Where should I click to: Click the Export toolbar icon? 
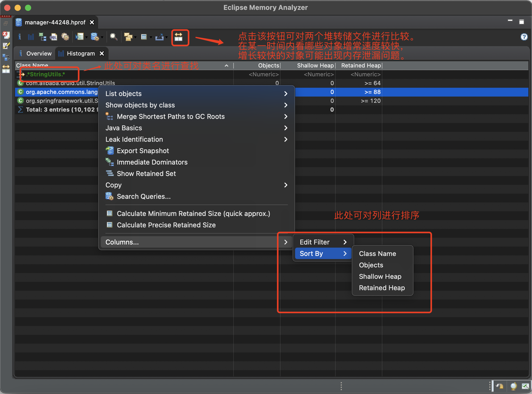point(159,37)
